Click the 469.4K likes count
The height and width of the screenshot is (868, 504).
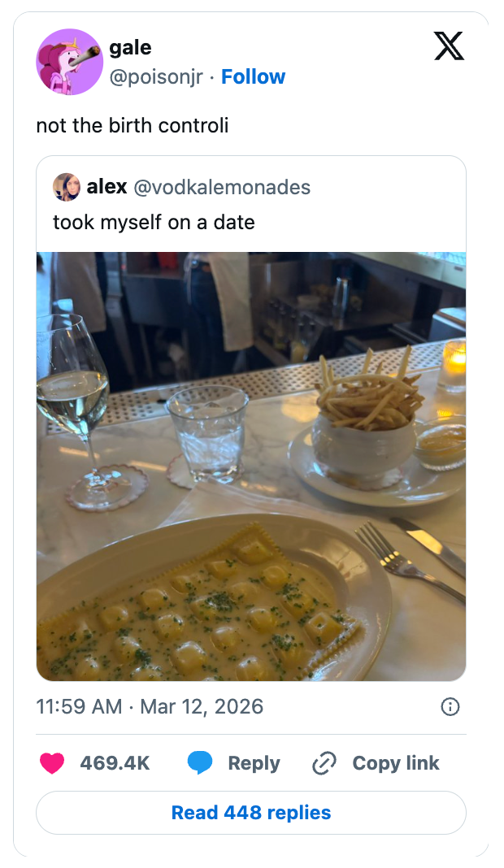click(115, 763)
